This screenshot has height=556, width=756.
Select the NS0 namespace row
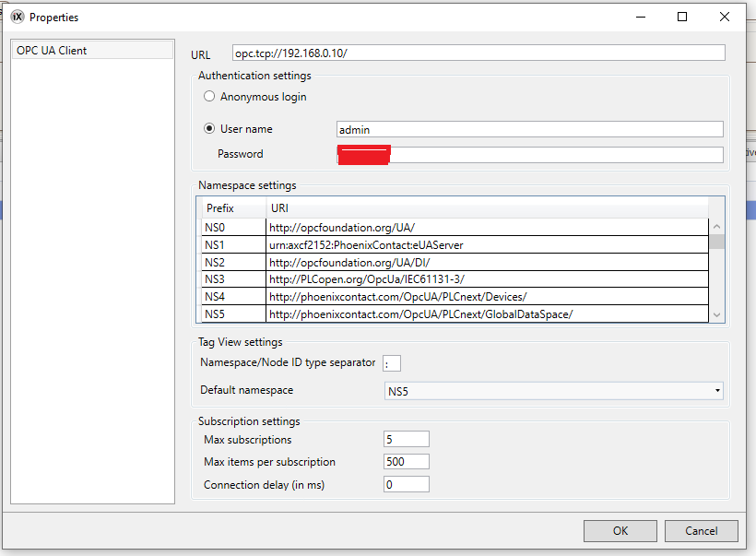455,227
